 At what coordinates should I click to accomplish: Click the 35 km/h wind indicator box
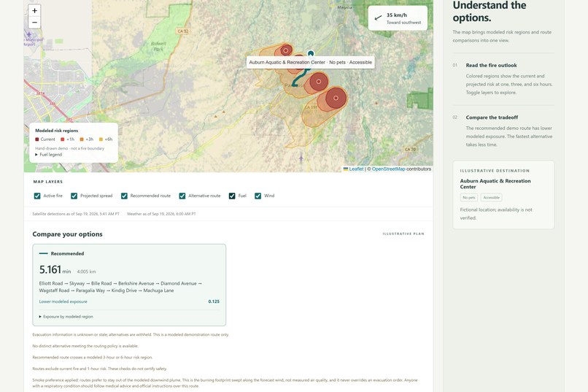click(x=398, y=18)
